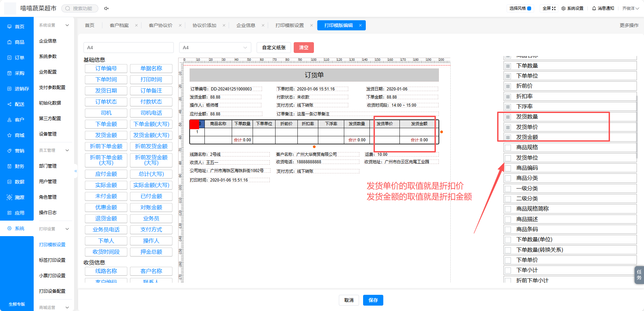Open the 商城 mall sidebar icon
The image size is (644, 311).
(x=9, y=135)
